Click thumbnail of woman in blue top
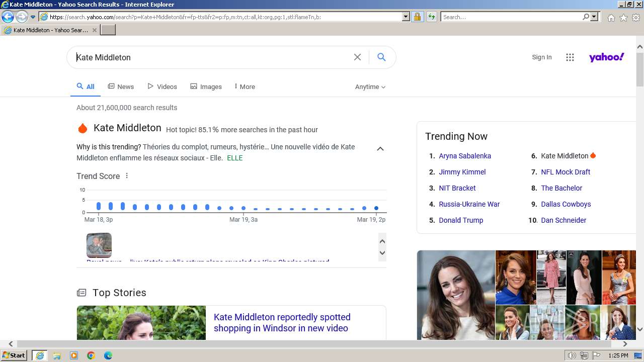Viewport: 644px width, 362px height. [516, 277]
